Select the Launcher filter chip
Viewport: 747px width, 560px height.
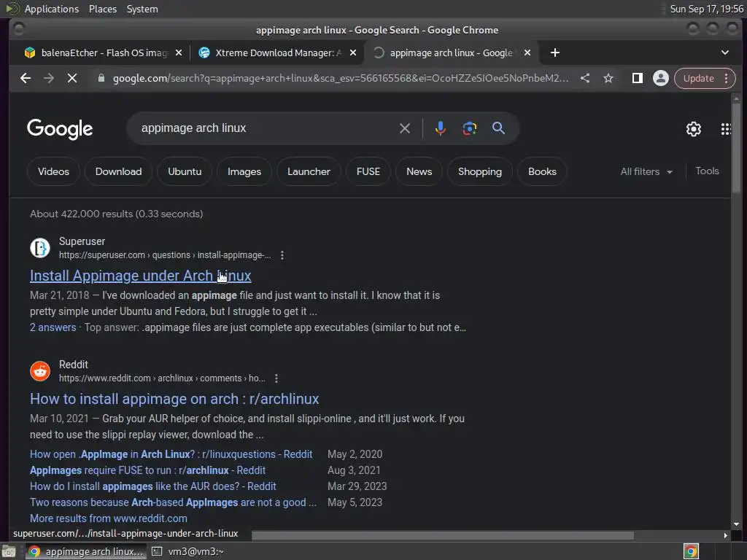click(309, 171)
